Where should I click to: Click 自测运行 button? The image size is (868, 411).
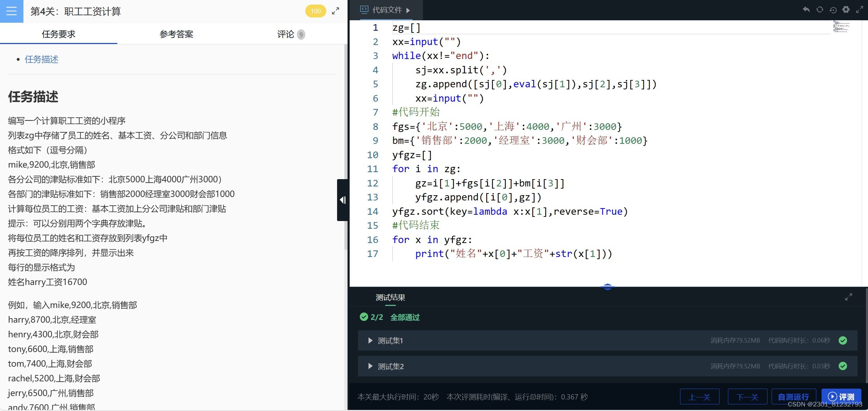[794, 397]
